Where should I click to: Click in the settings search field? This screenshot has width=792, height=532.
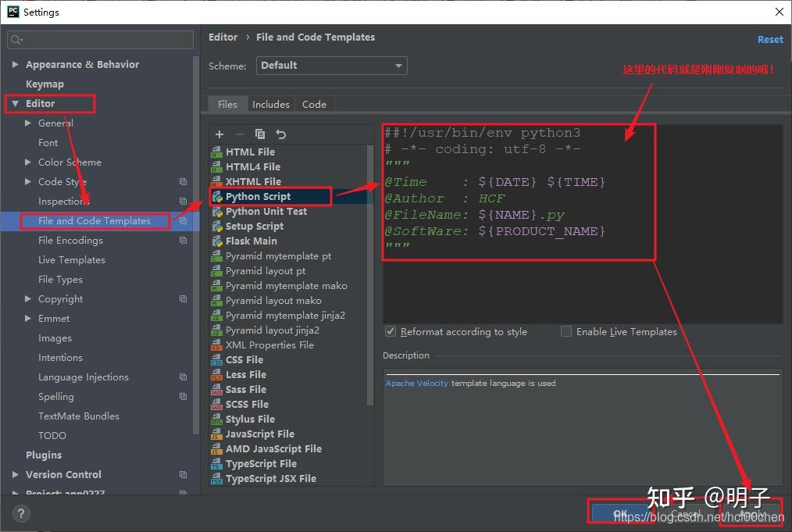coord(100,39)
